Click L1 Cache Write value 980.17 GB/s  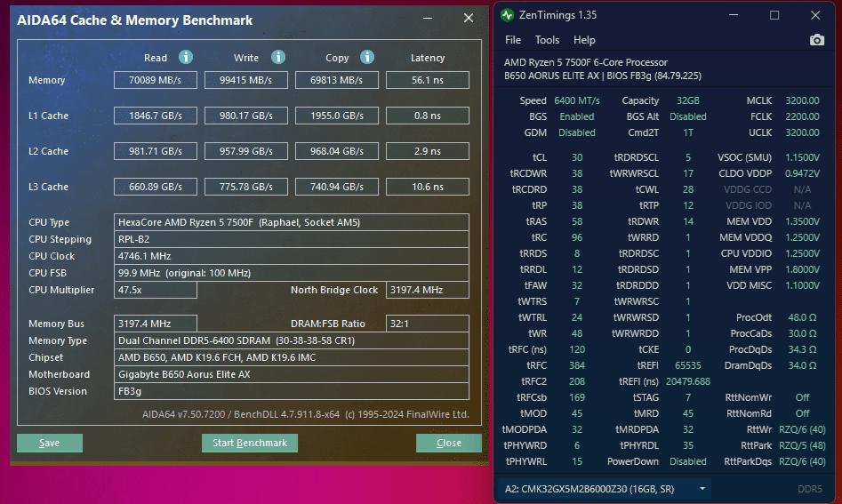pyautogui.click(x=246, y=116)
